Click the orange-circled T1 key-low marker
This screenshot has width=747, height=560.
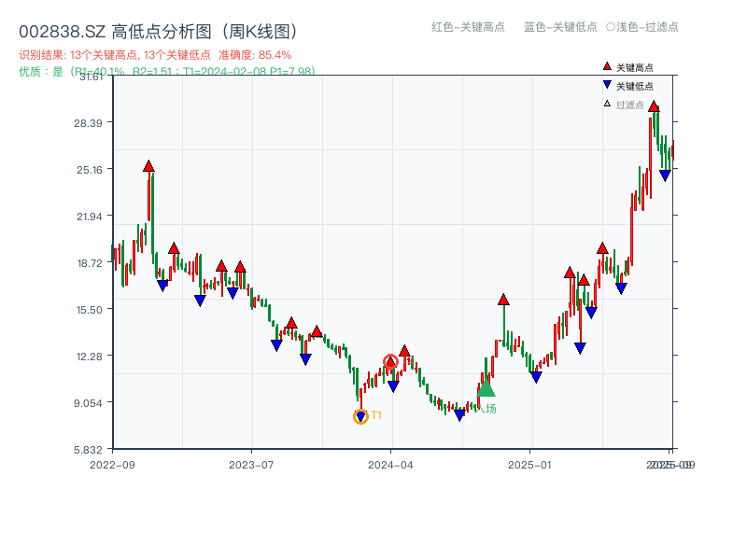pos(360,416)
